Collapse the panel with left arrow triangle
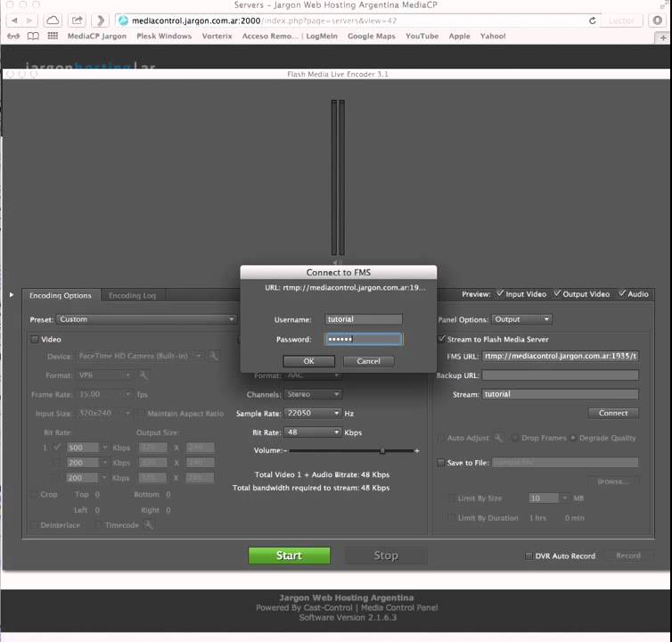The image size is (672, 642). click(12, 295)
